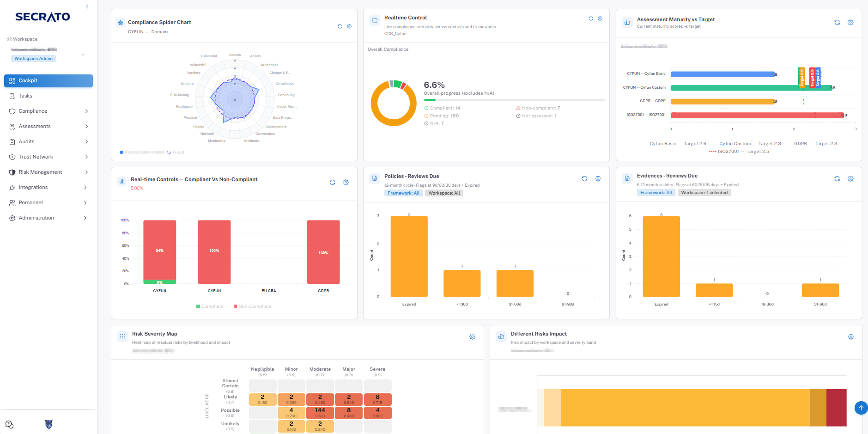This screenshot has width=868, height=434.
Task: Expand the Assessments menu chevron
Action: tap(86, 127)
